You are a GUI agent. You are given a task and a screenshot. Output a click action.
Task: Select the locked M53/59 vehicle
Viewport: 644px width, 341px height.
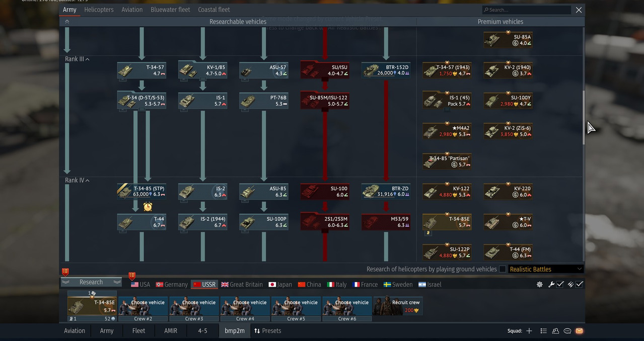pos(386,222)
